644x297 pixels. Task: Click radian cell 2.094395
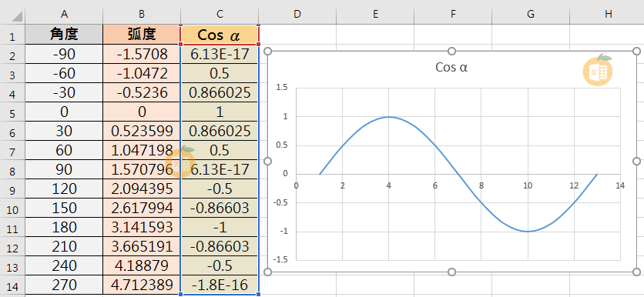click(x=142, y=189)
